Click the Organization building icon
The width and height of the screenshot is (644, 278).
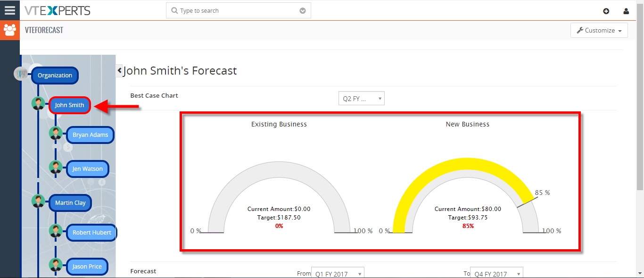(x=22, y=74)
